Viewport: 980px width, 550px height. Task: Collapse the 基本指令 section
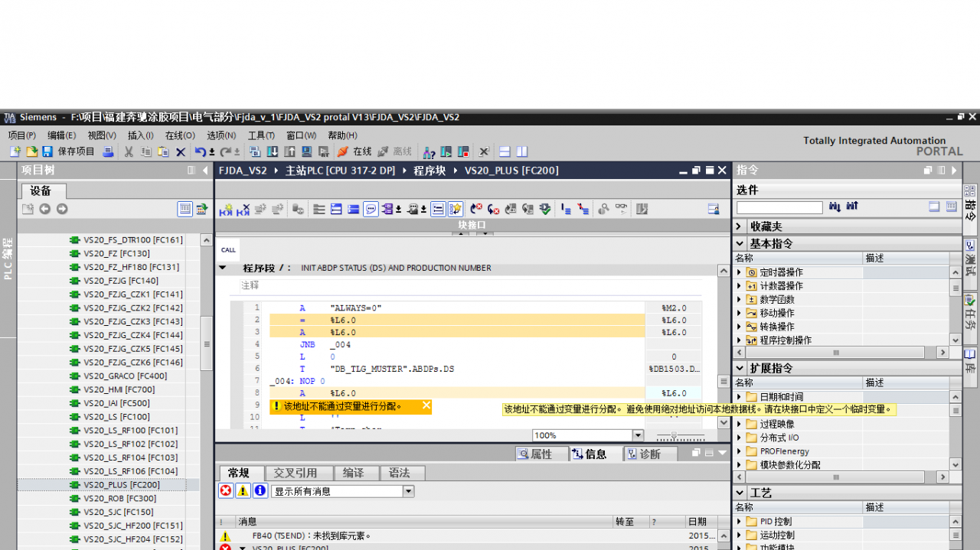tap(740, 243)
